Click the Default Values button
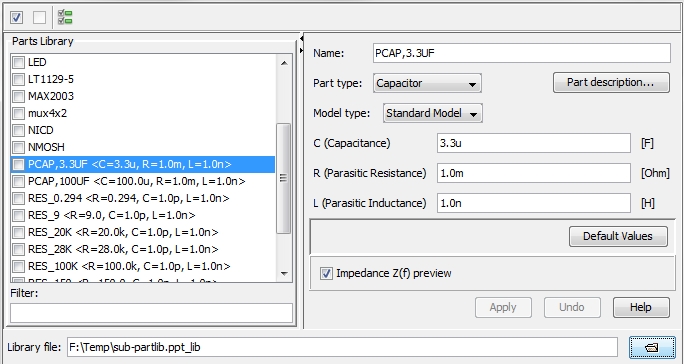Screen dimensions: 684x364 [618, 237]
